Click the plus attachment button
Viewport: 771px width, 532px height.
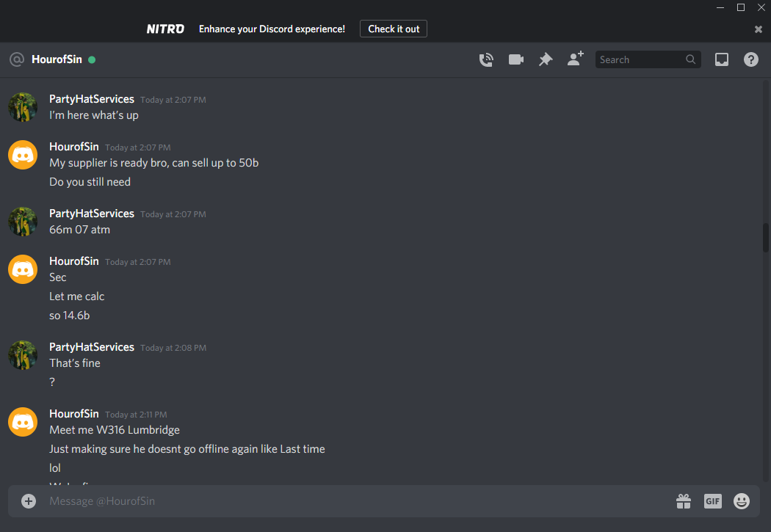[x=29, y=501]
